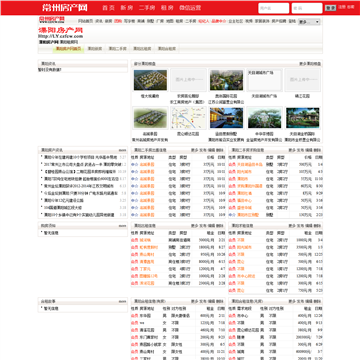Open the garden residence thumbnail in top row
This screenshot has height=360, width=360.
[x=226, y=80]
